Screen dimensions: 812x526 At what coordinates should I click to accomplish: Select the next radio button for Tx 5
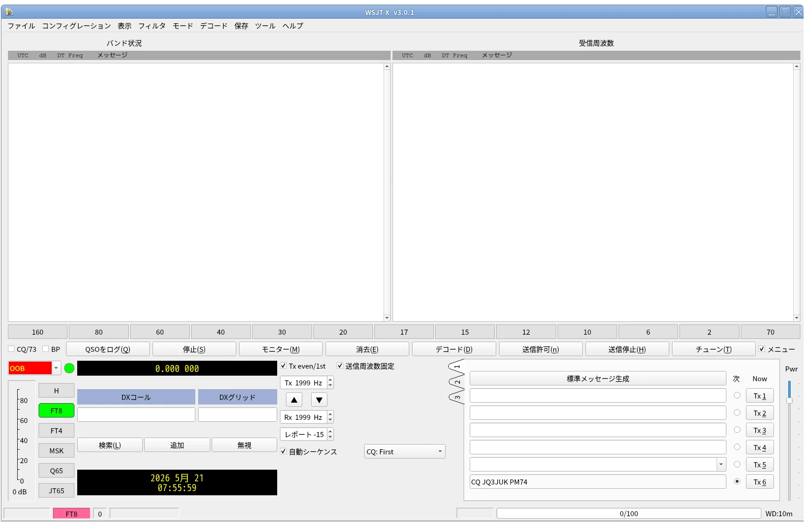737,464
